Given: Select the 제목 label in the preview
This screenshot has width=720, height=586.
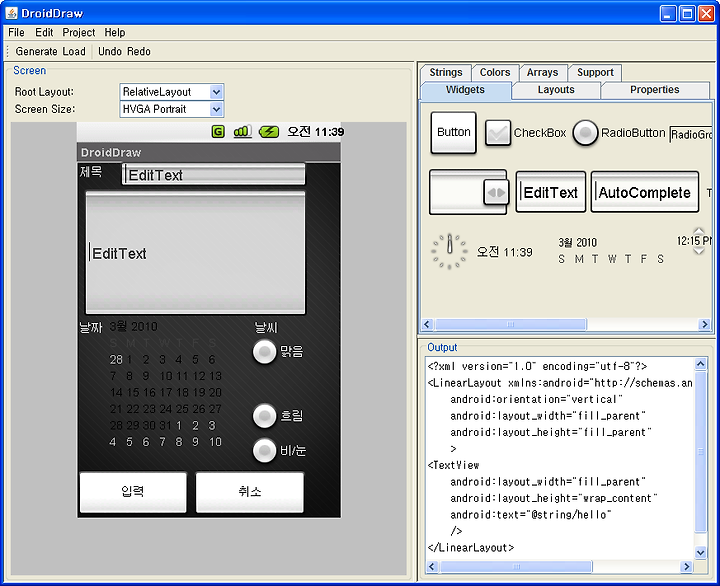Looking at the screenshot, I should tap(90, 172).
